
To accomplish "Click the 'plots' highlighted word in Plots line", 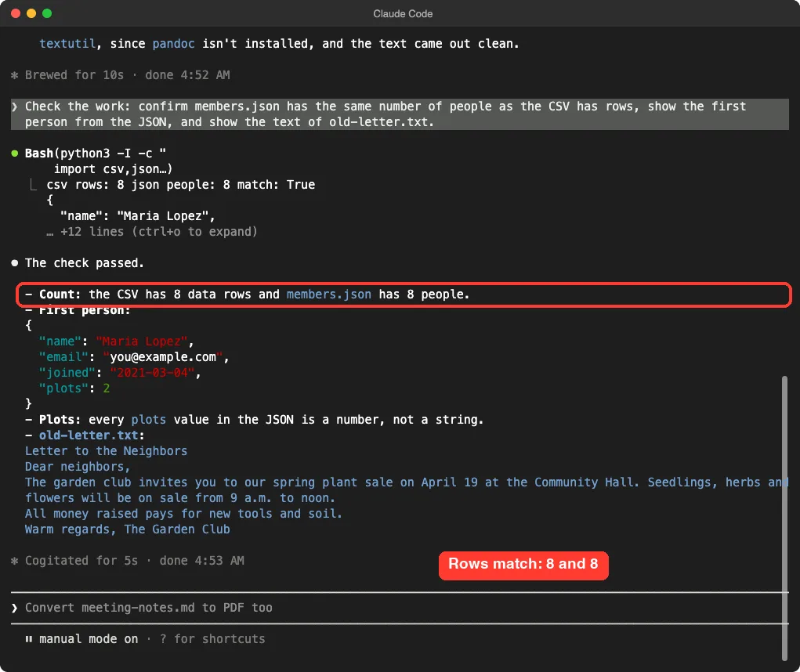I will pos(148,420).
